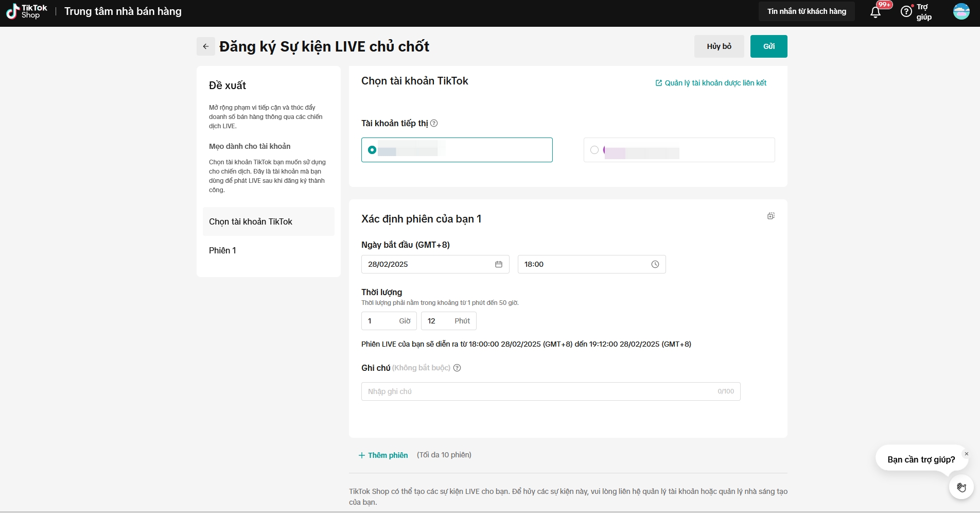
Task: Open the profile avatar menu
Action: point(961,11)
